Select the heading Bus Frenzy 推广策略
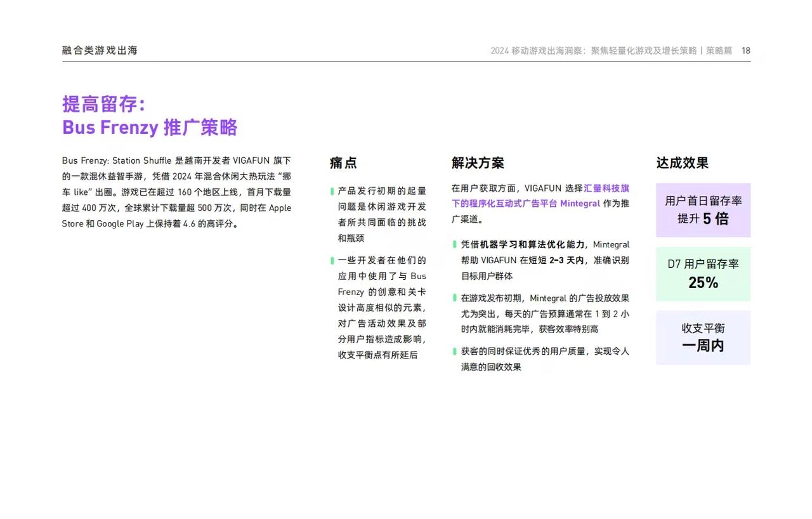812x519 pixels. click(x=150, y=128)
